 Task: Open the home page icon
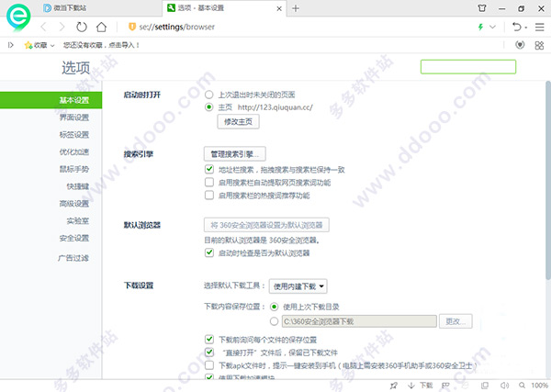pos(101,27)
